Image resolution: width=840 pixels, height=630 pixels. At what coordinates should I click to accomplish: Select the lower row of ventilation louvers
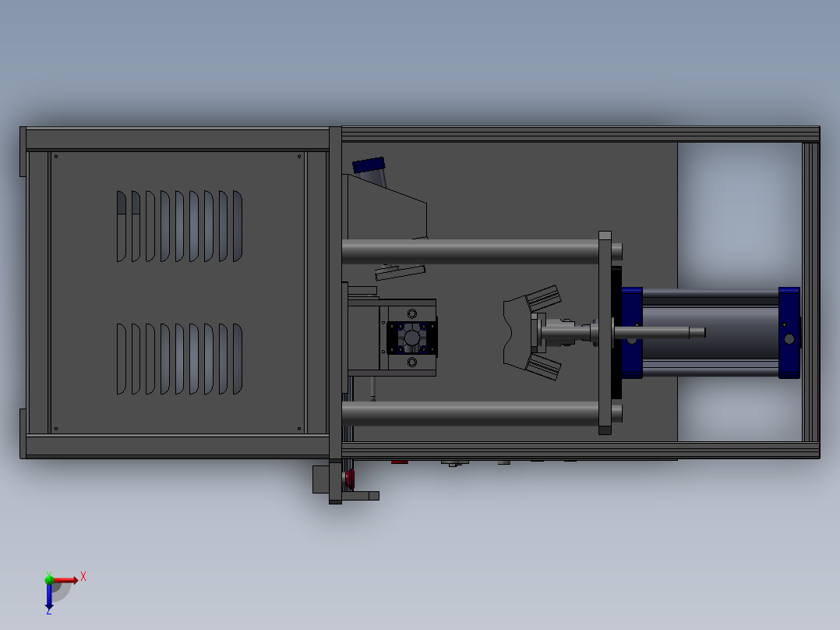click(179, 359)
